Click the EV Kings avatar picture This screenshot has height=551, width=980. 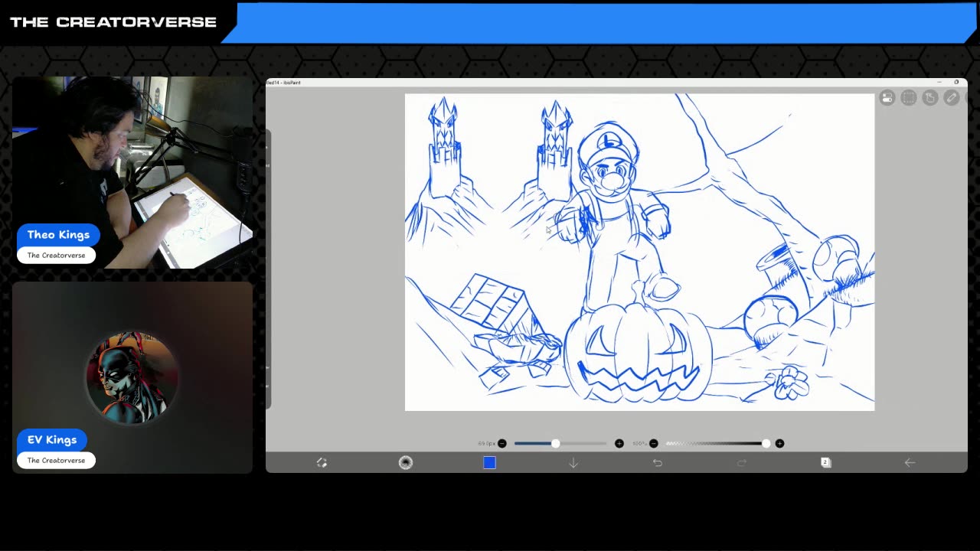(132, 377)
